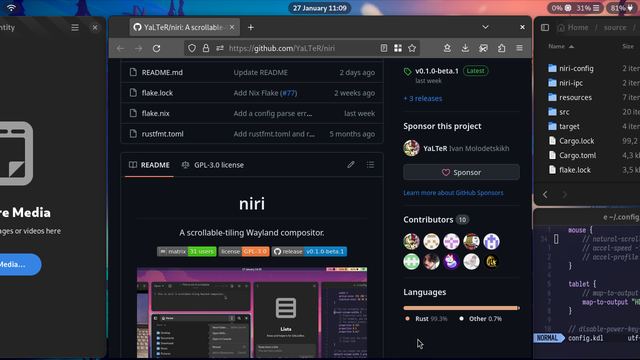This screenshot has height=360, width=640.
Task: Click the Languages usage bar
Action: click(x=461, y=308)
